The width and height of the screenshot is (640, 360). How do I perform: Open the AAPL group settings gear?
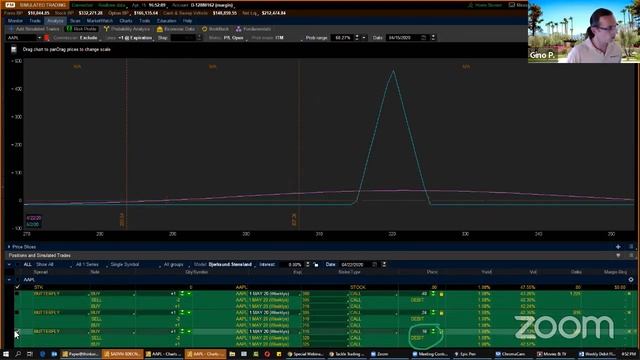pyautogui.click(x=631, y=280)
